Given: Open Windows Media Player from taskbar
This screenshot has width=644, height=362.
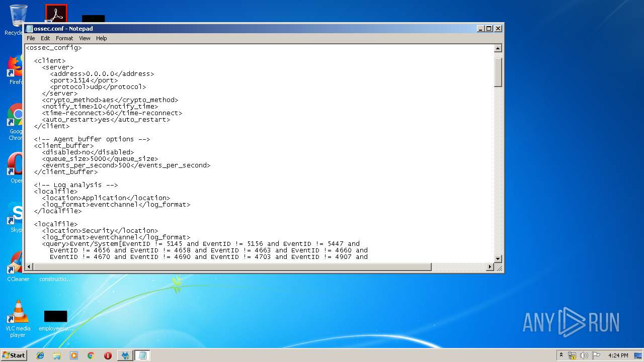Looking at the screenshot, I should (74, 355).
